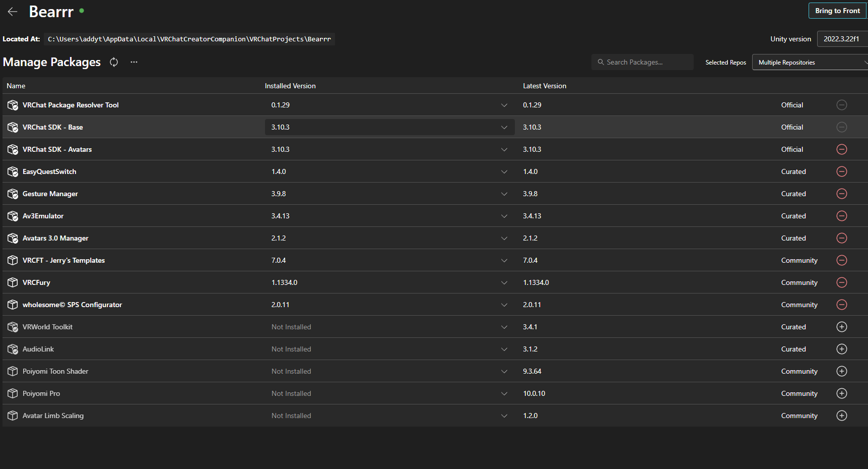Click the Unity version 2022.3.22f1 button
This screenshot has width=868, height=469.
click(x=842, y=39)
